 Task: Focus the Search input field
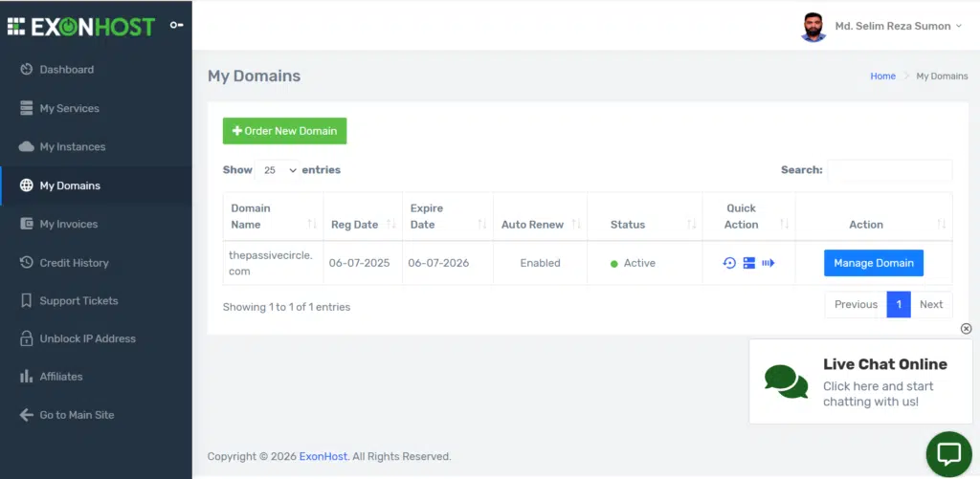pos(890,170)
